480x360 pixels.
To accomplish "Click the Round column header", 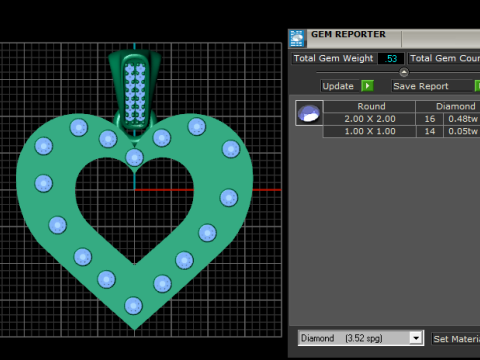I will (369, 106).
